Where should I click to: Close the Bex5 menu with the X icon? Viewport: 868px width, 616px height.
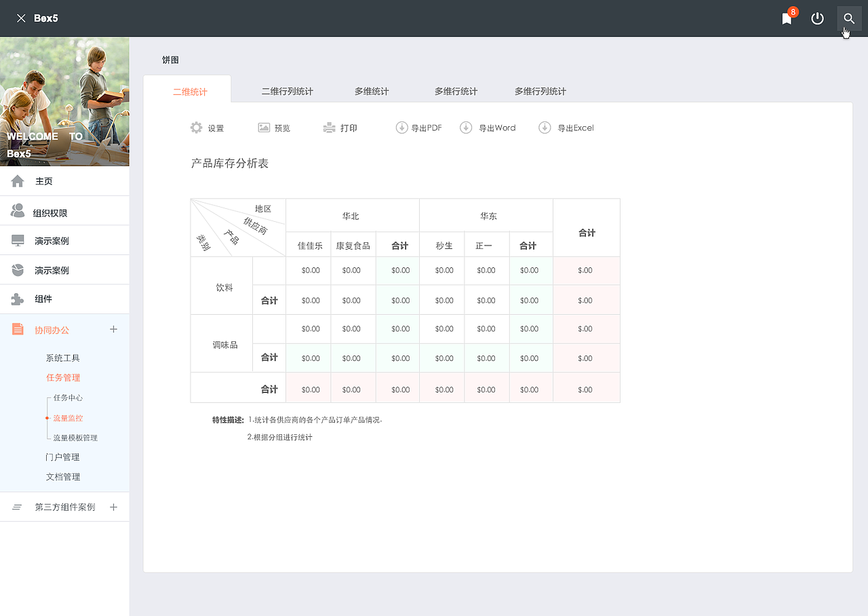point(21,18)
